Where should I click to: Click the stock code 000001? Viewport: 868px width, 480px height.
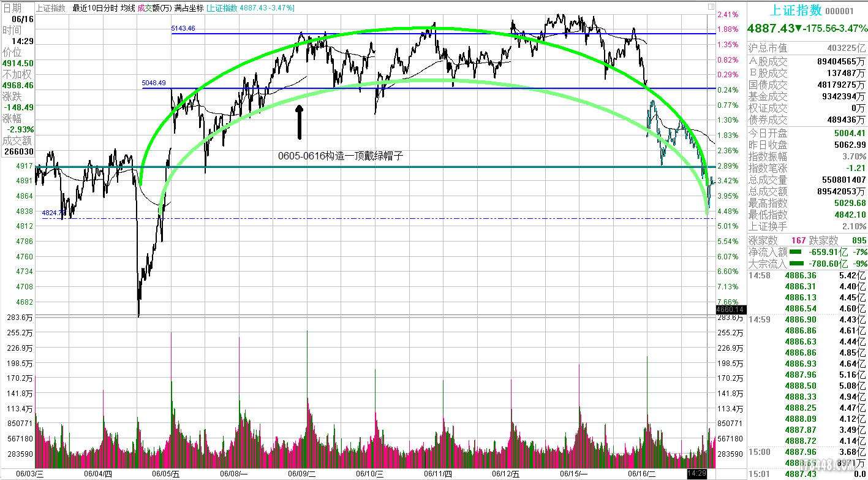[x=839, y=11]
